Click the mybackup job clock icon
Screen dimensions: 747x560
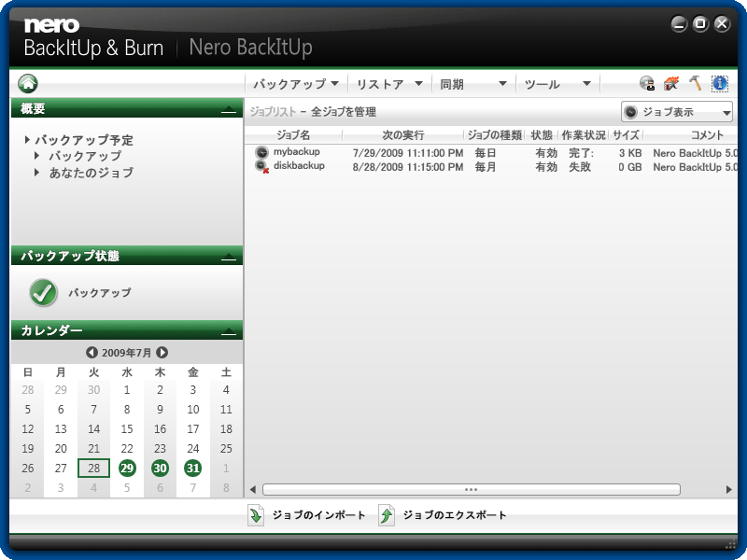tap(261, 152)
